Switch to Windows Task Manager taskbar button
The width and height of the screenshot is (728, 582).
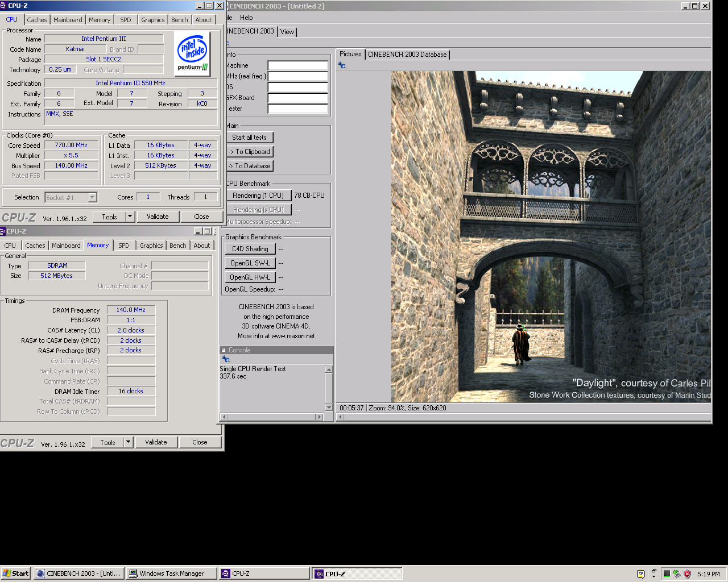[172, 574]
